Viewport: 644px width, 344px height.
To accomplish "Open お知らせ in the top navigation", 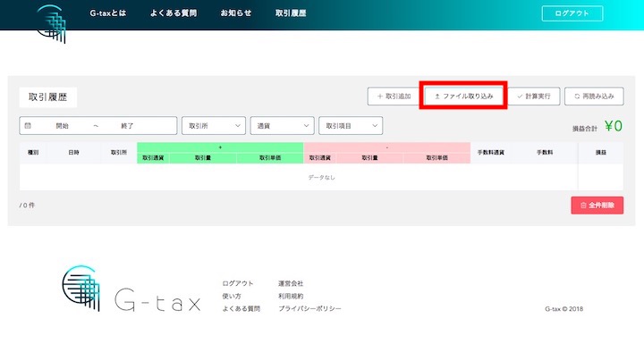I will (236, 13).
